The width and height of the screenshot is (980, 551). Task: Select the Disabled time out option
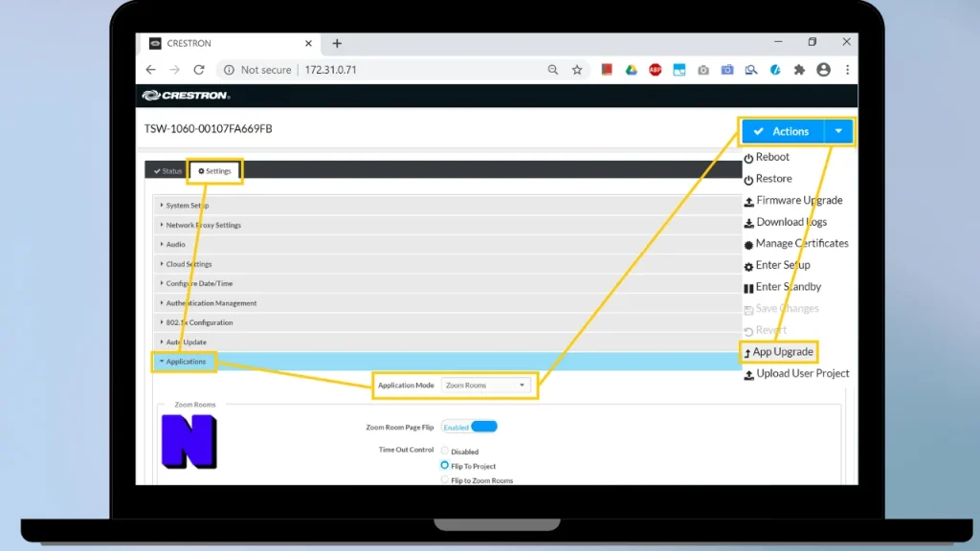tap(444, 451)
